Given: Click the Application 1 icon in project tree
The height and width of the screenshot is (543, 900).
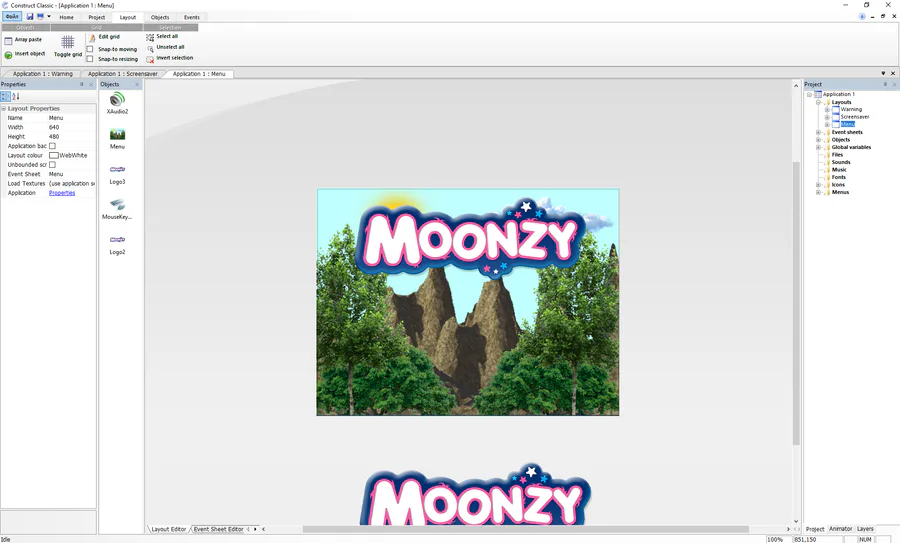Looking at the screenshot, I should click(817, 94).
